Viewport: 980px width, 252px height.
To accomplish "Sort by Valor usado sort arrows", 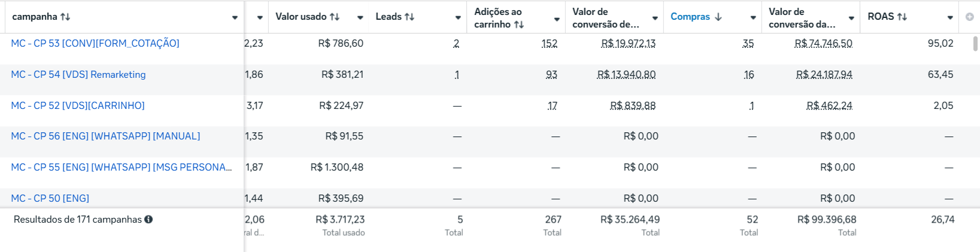I will 335,17.
